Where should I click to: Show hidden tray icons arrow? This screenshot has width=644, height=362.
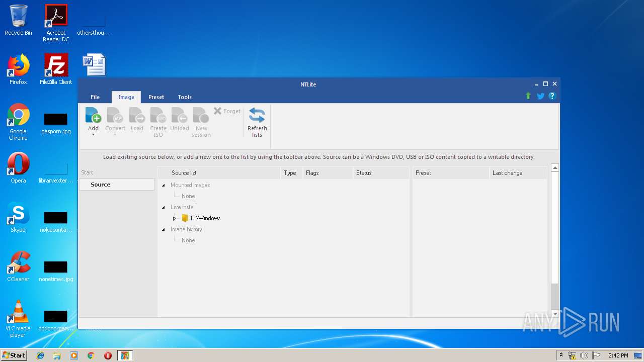coord(561,355)
